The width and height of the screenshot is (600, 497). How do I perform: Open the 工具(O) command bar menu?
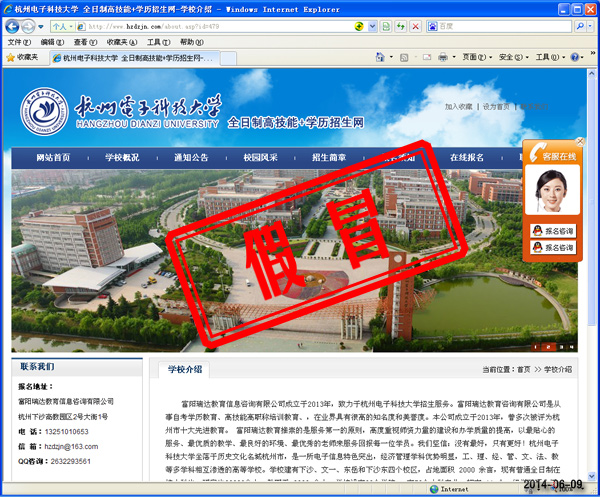pyautogui.click(x=550, y=57)
